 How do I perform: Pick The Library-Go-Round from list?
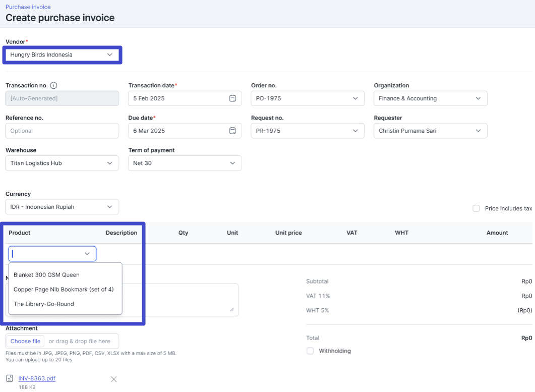point(44,304)
